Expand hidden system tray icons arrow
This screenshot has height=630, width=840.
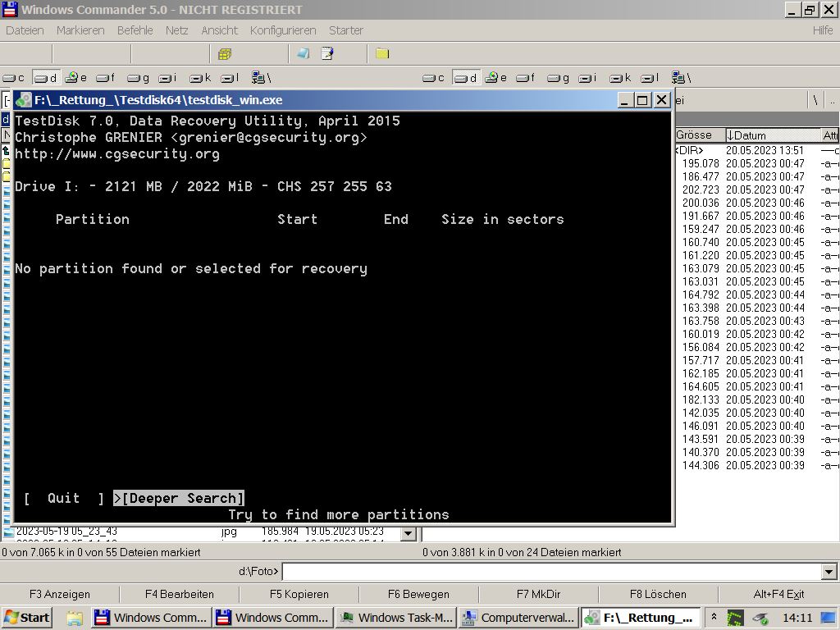714,617
